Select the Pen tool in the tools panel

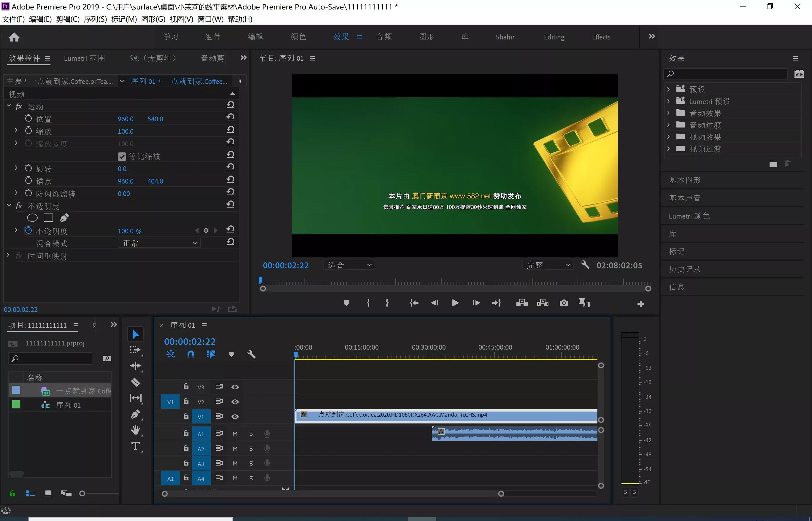(135, 414)
